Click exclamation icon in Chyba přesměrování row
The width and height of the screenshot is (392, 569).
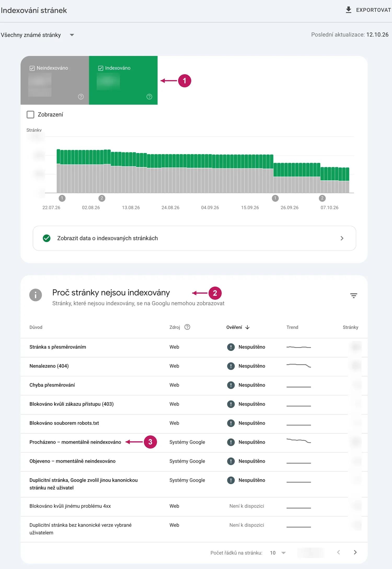pyautogui.click(x=231, y=385)
